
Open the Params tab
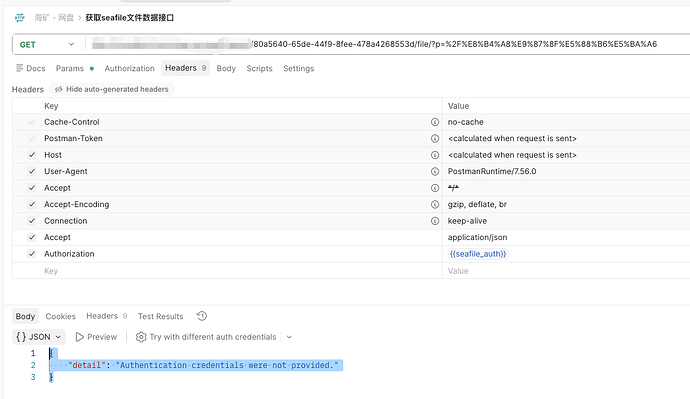tap(75, 68)
